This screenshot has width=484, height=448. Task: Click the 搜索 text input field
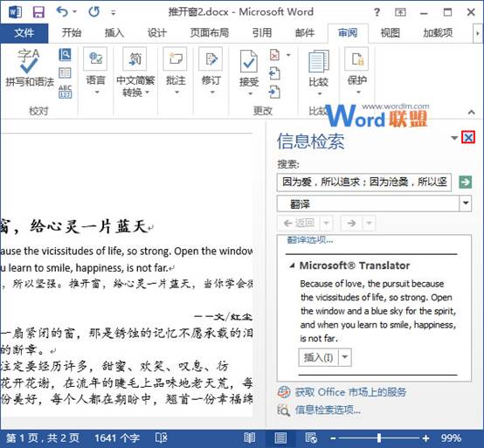coord(364,183)
